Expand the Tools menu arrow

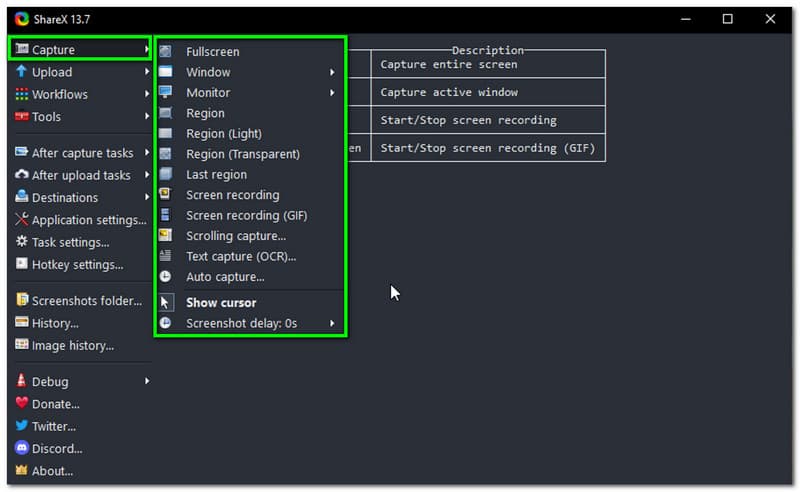click(146, 116)
